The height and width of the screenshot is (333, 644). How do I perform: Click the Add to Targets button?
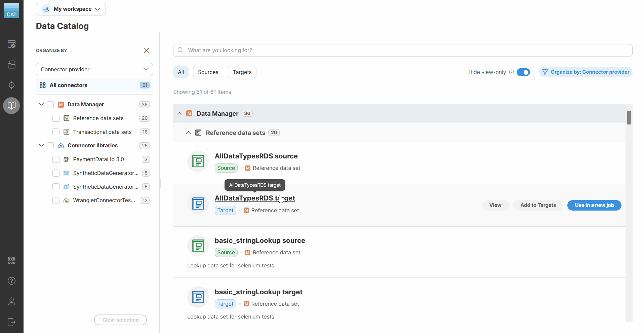pyautogui.click(x=538, y=205)
